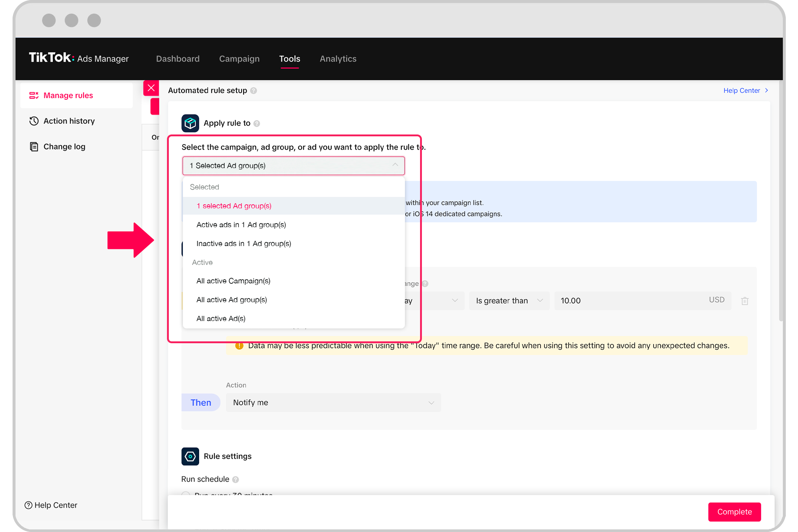Screen dimensions: 798x532
Task: Open Action history in the sidebar
Action: point(69,121)
